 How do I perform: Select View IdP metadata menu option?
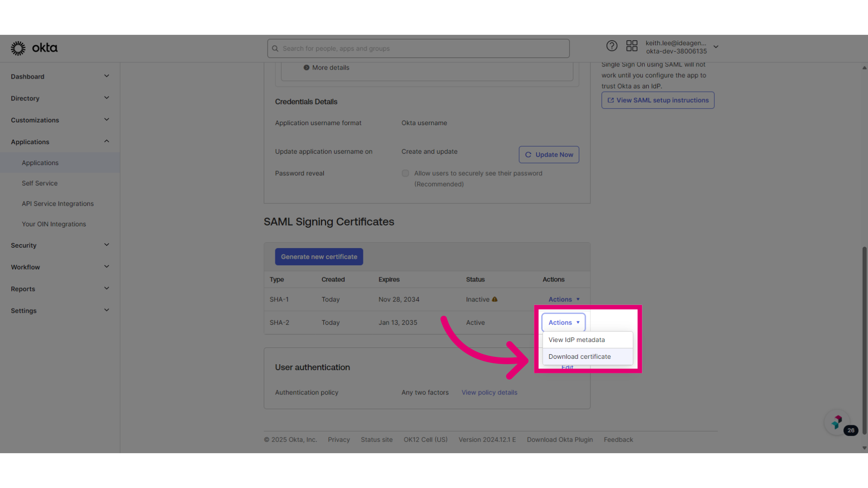588,340
